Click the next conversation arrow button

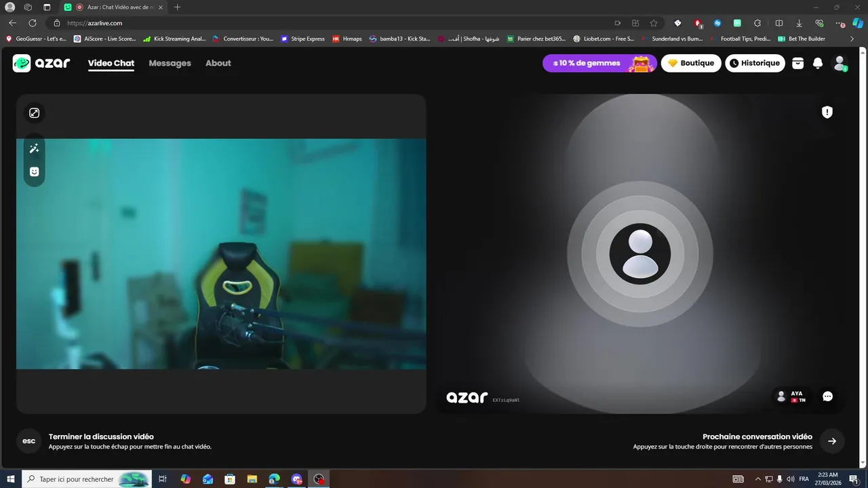pyautogui.click(x=832, y=441)
